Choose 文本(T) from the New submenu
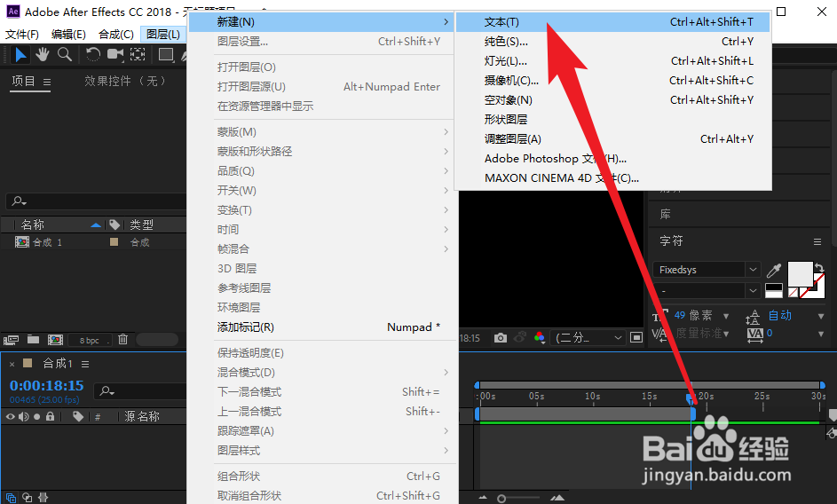837x504 pixels. 612,22
